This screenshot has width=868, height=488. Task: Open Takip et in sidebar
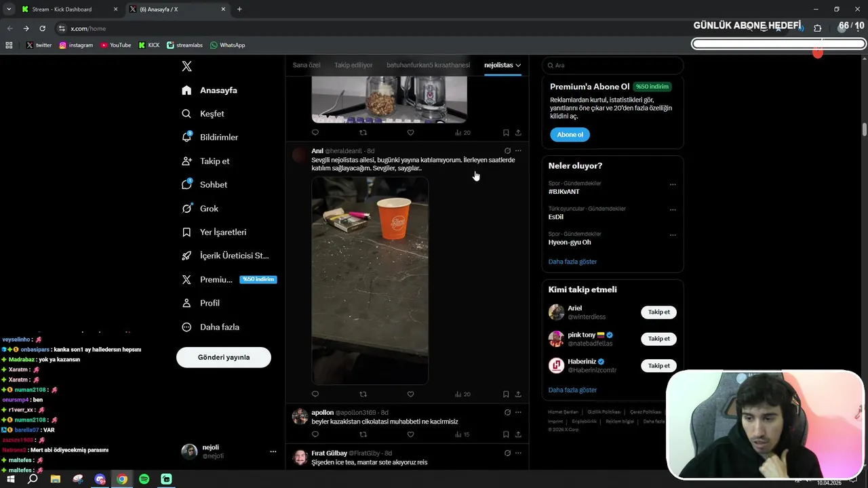click(x=205, y=161)
